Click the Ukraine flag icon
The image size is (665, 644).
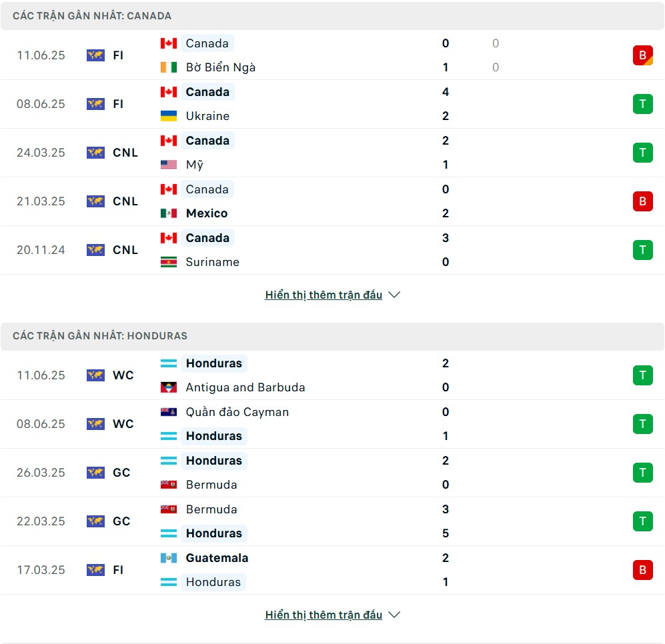tap(168, 116)
